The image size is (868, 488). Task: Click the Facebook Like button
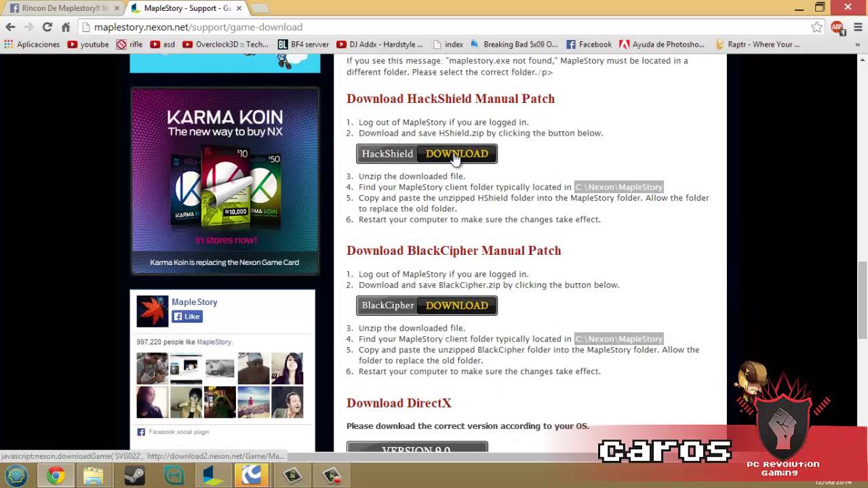coord(187,317)
